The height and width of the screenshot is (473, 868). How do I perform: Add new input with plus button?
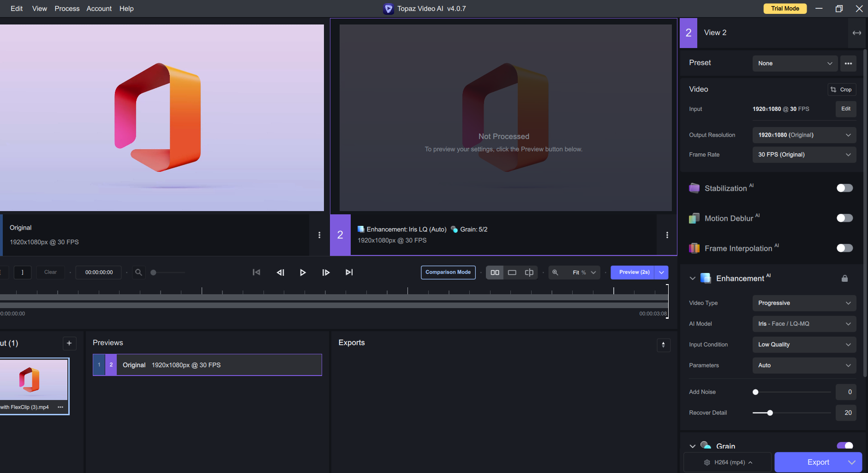coord(69,343)
